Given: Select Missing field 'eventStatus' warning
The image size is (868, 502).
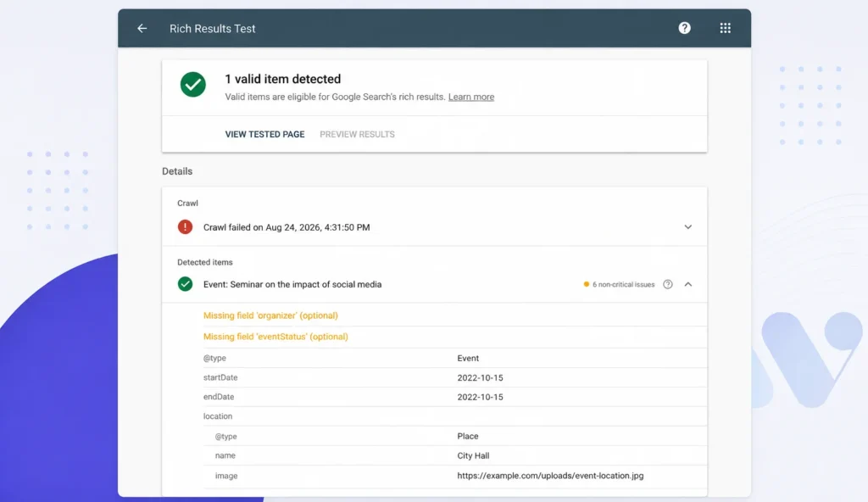Looking at the screenshot, I should 275,337.
